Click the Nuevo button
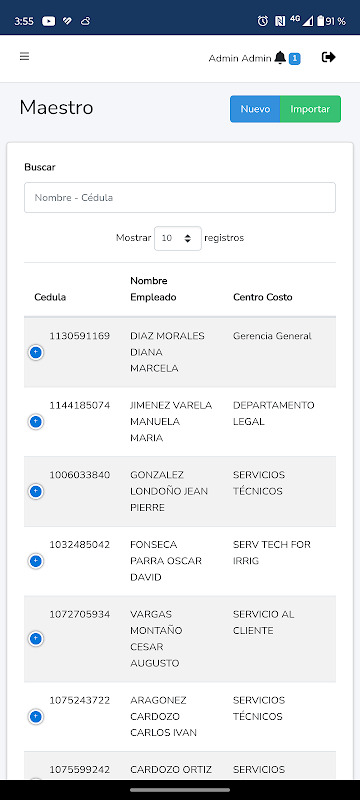This screenshot has height=800, width=360. pos(255,109)
